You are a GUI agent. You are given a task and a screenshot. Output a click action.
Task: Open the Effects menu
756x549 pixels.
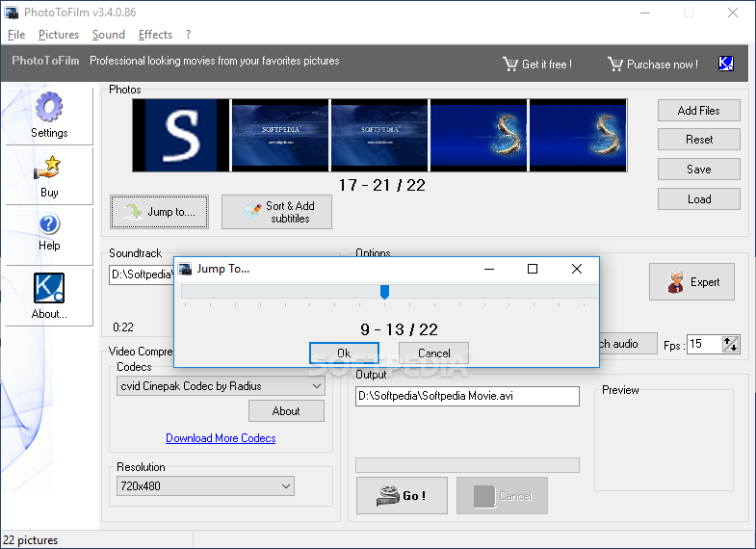(155, 35)
